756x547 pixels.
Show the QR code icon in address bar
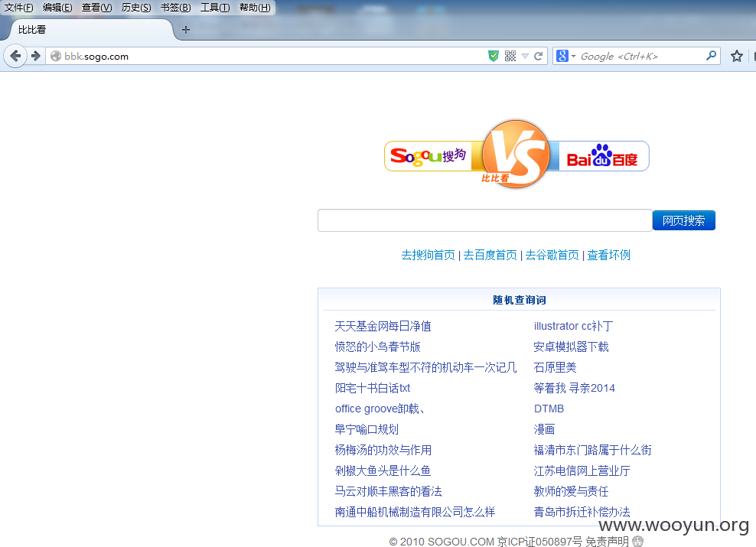(510, 57)
